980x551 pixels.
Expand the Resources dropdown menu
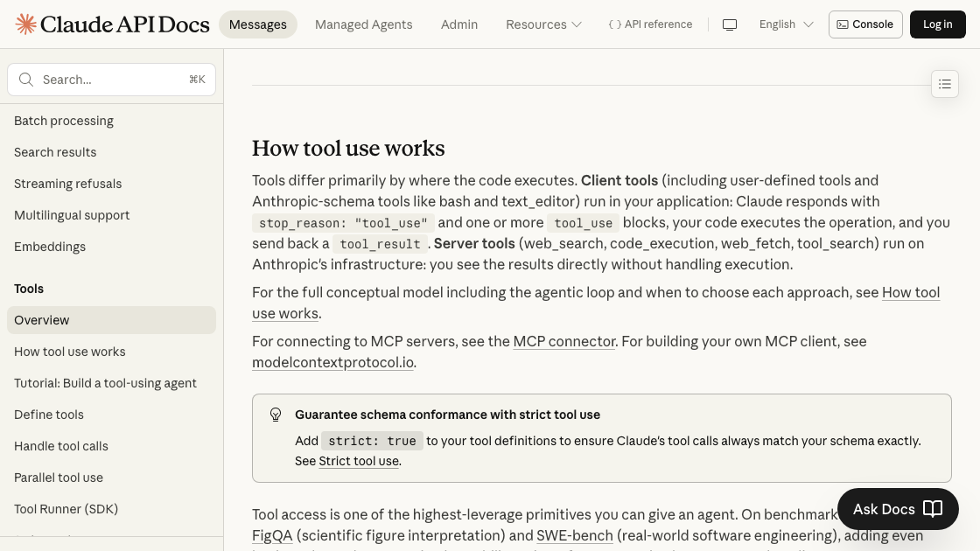[x=543, y=24]
